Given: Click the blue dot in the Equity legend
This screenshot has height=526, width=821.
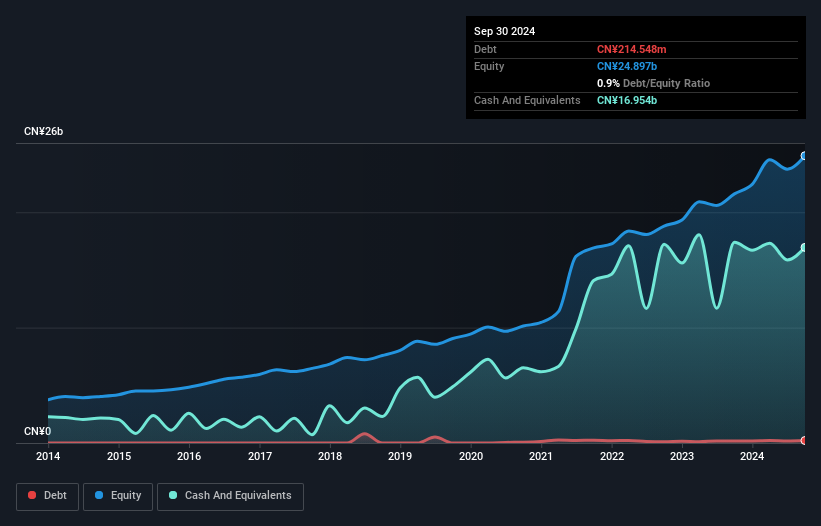Looking at the screenshot, I should coord(100,496).
